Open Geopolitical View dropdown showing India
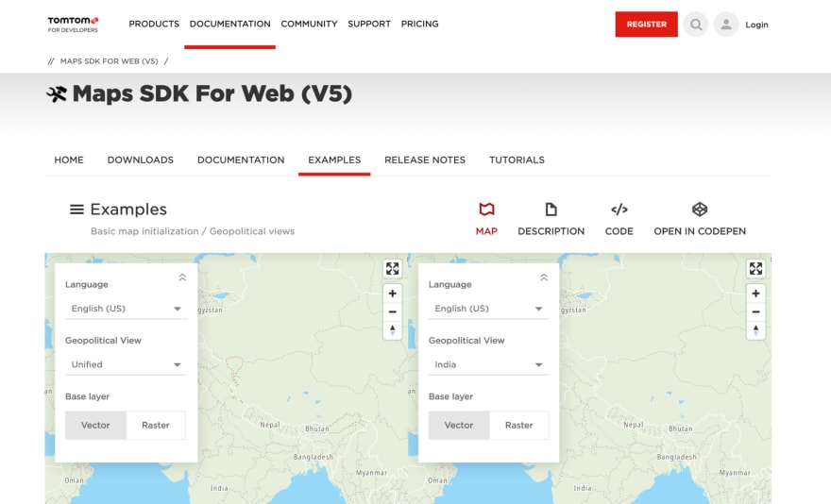Screen dimensions: 831x504 click(x=488, y=364)
